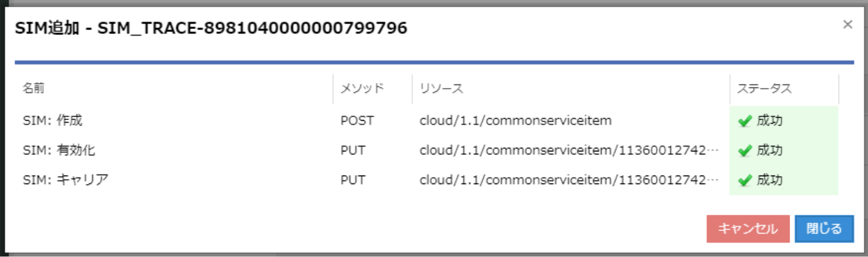The height and width of the screenshot is (257, 868).
Task: Click the PUT method in the キャリア row
Action: 353,180
